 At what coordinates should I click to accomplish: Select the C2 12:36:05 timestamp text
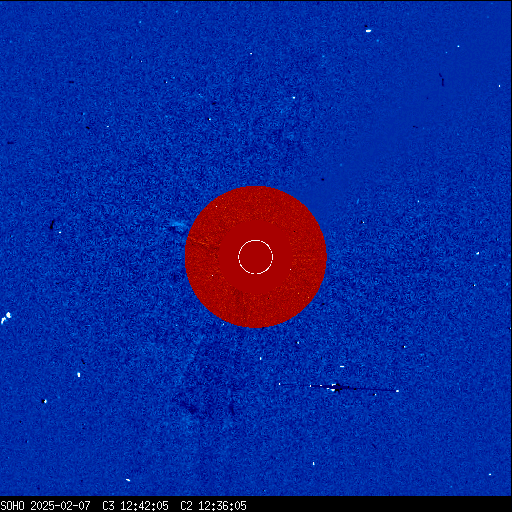213,506
